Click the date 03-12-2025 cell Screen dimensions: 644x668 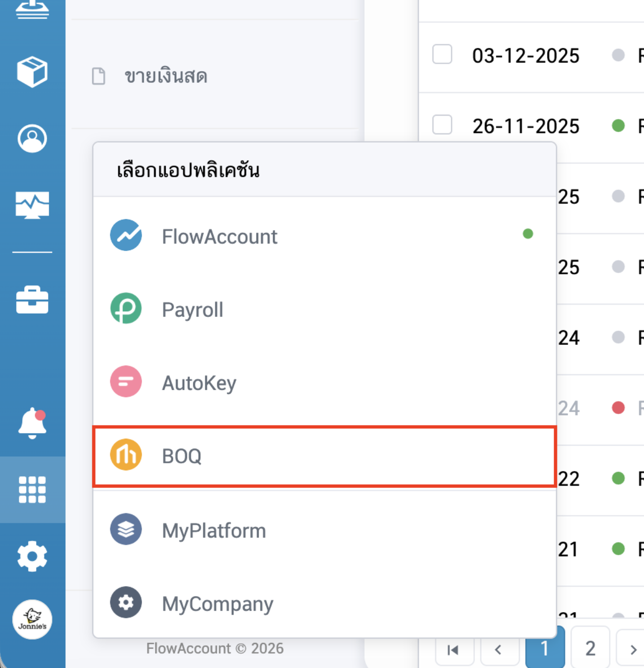[526, 56]
